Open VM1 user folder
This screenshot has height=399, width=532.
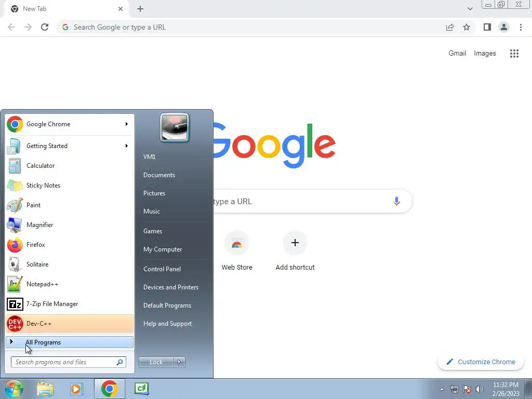point(149,157)
